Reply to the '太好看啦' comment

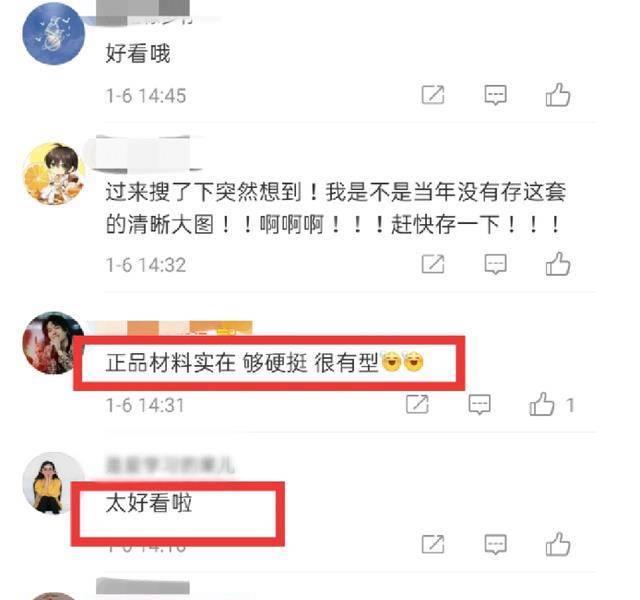(x=496, y=544)
